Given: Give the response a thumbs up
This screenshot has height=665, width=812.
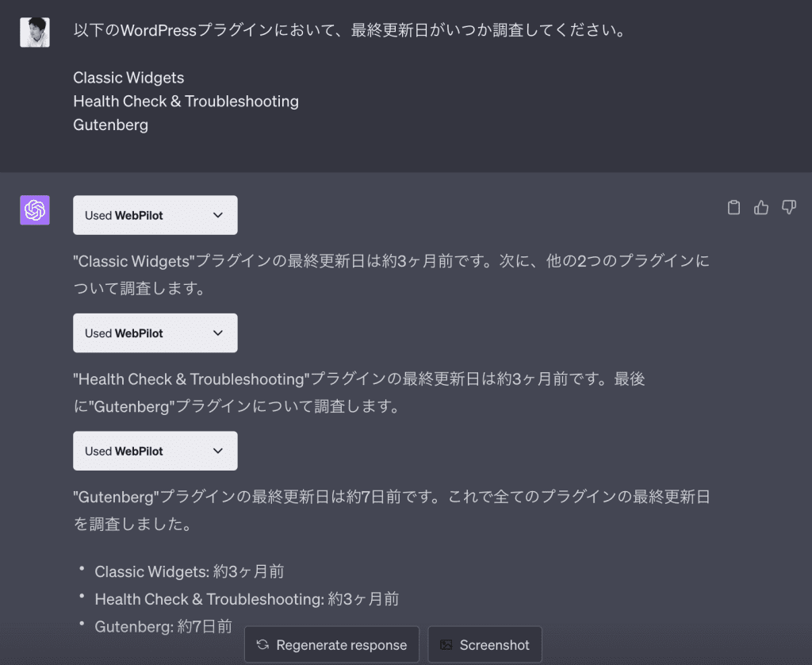Looking at the screenshot, I should pos(760,207).
